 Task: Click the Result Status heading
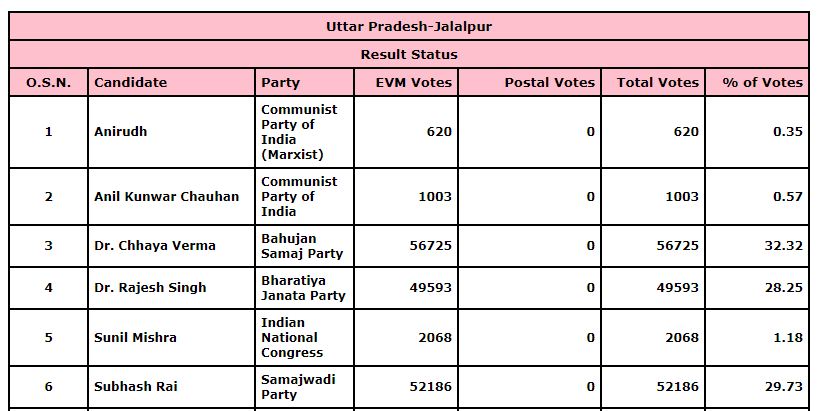pos(408,54)
